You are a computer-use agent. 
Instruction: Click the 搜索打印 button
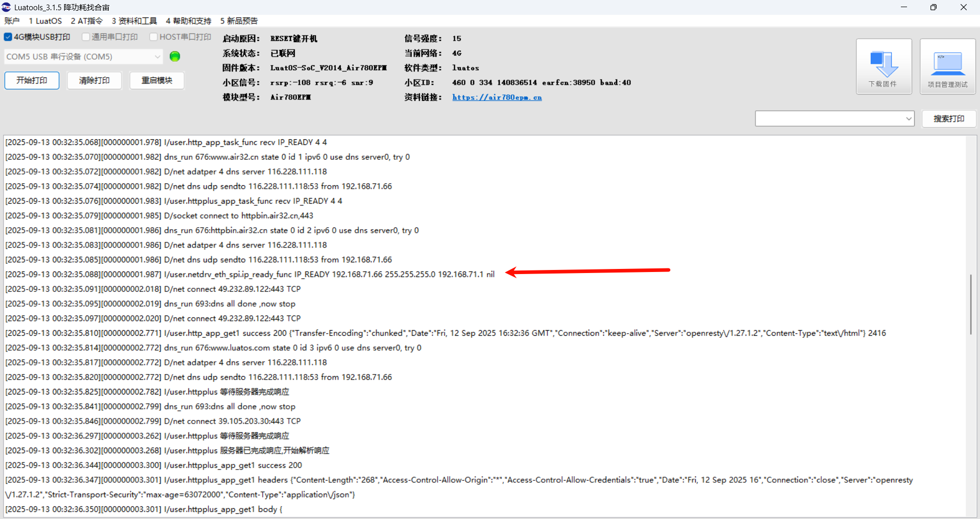pyautogui.click(x=949, y=119)
